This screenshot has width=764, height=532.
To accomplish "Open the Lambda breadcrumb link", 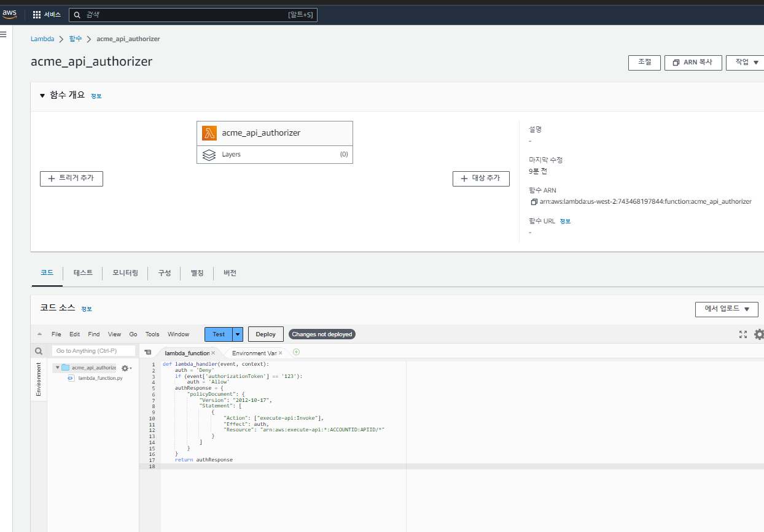I will pyautogui.click(x=42, y=39).
